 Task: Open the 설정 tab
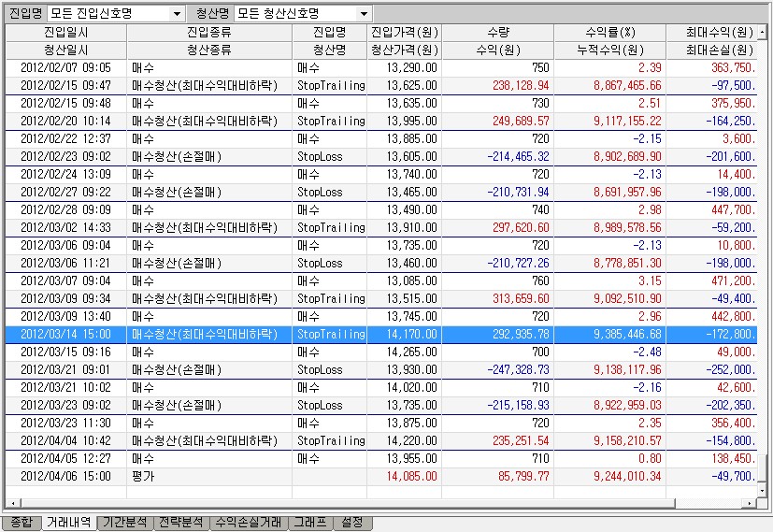coord(351,523)
